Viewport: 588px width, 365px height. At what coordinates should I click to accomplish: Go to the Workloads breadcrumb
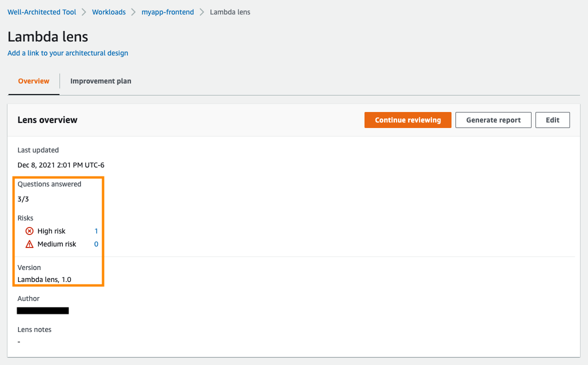point(109,12)
